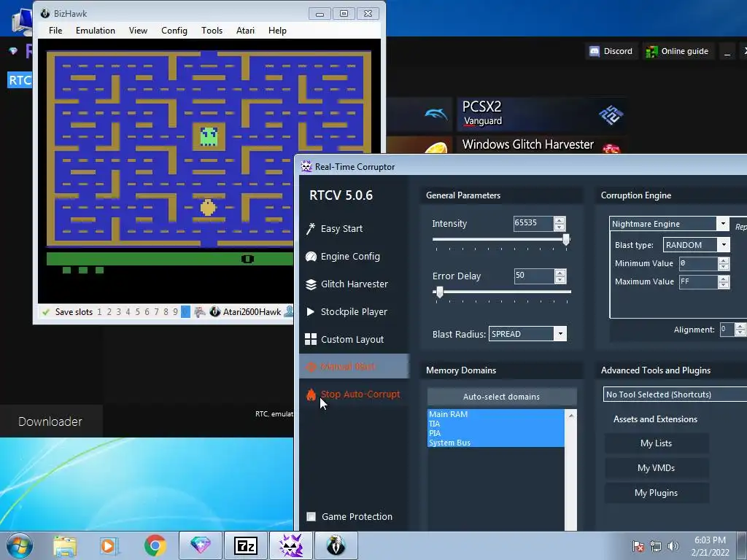Click the Stockpile Player play icon

[310, 312]
